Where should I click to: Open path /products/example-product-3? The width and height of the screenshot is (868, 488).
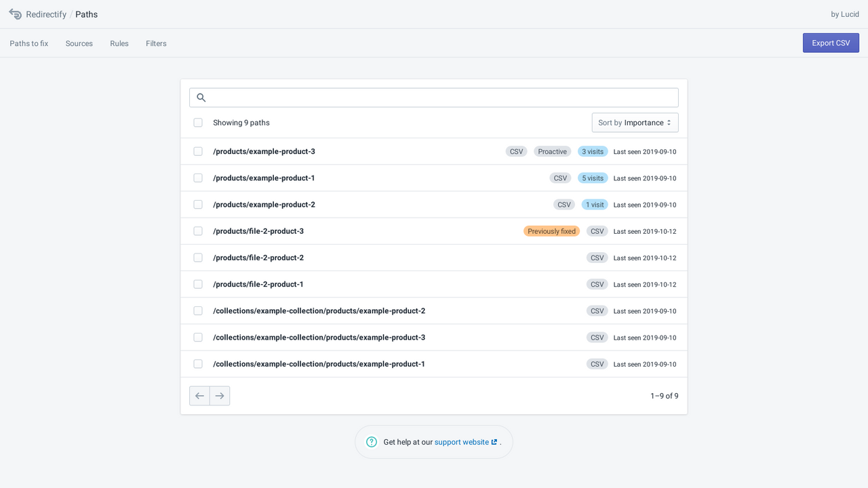(x=264, y=151)
